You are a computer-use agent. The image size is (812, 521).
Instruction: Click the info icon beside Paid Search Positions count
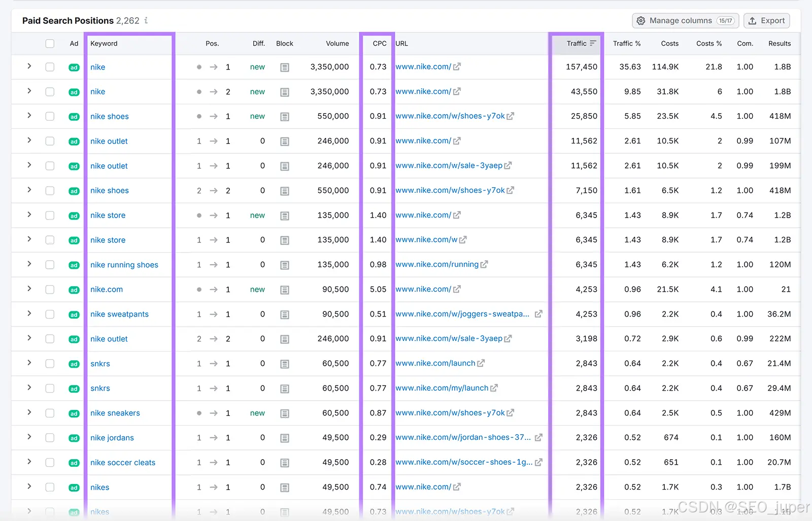pyautogui.click(x=146, y=20)
